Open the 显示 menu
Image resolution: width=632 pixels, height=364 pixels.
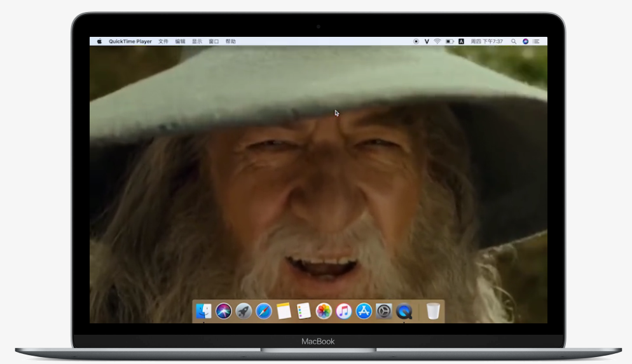click(x=197, y=41)
